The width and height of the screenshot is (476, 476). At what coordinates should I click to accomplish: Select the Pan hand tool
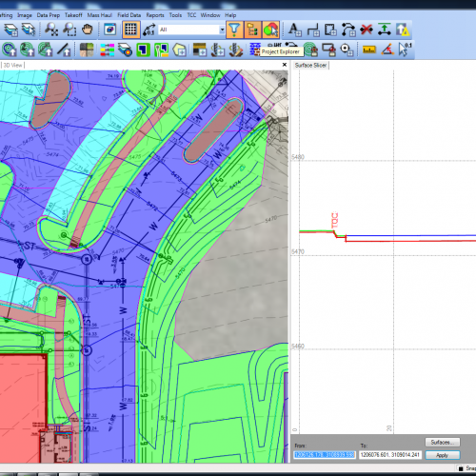pyautogui.click(x=87, y=30)
